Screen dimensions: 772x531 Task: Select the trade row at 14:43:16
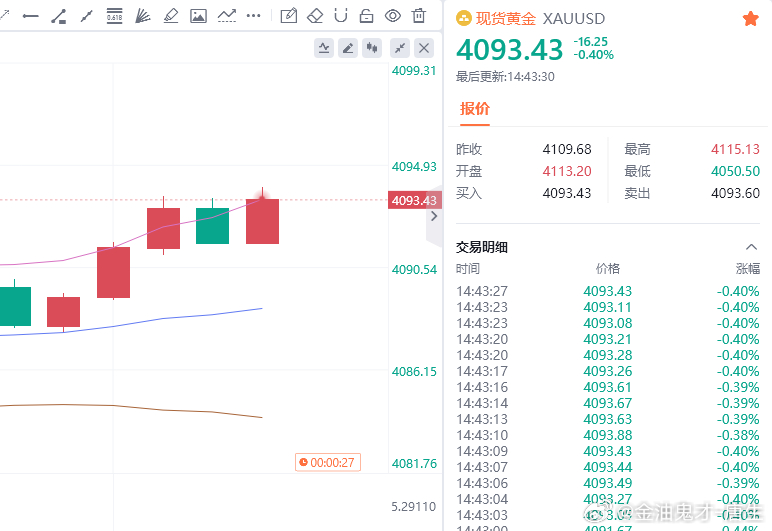tap(608, 387)
